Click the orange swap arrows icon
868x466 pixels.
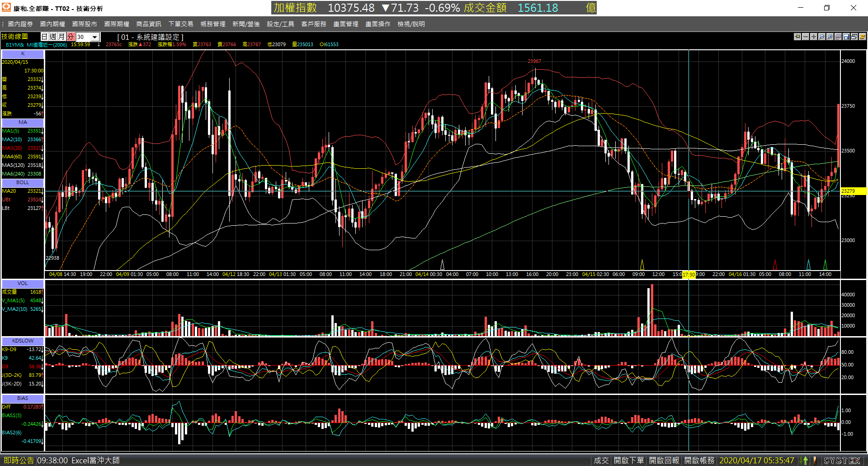pyautogui.click(x=863, y=37)
